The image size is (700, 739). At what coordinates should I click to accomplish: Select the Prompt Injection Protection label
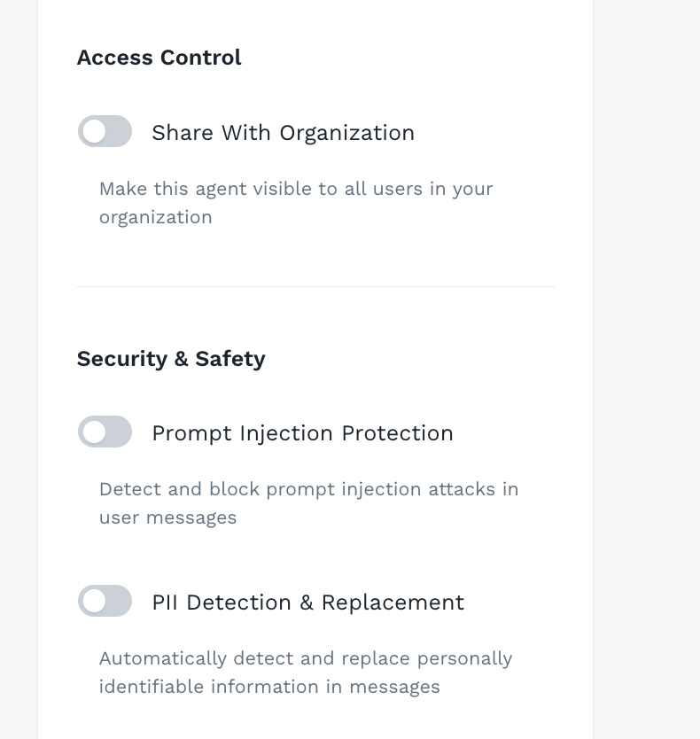[303, 432]
